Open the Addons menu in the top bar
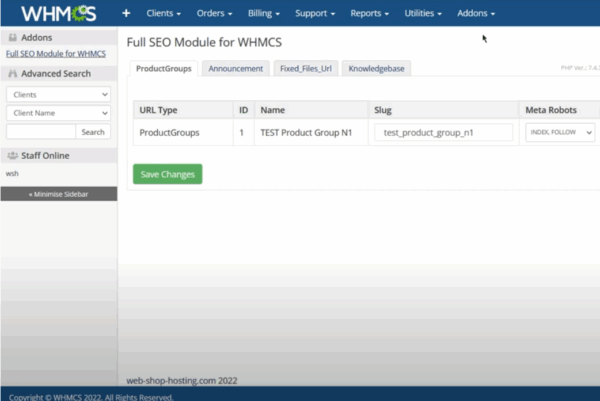The height and width of the screenshot is (401, 600). click(x=476, y=14)
